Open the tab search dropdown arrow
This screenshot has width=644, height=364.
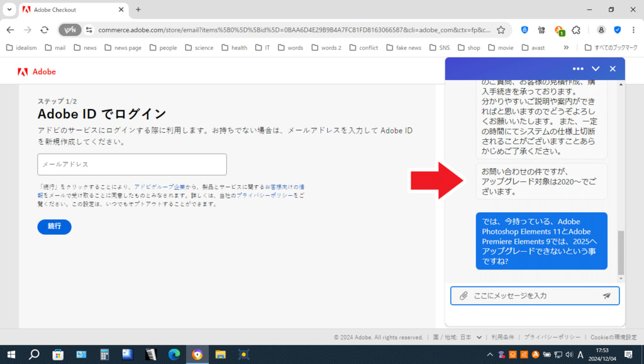click(9, 9)
